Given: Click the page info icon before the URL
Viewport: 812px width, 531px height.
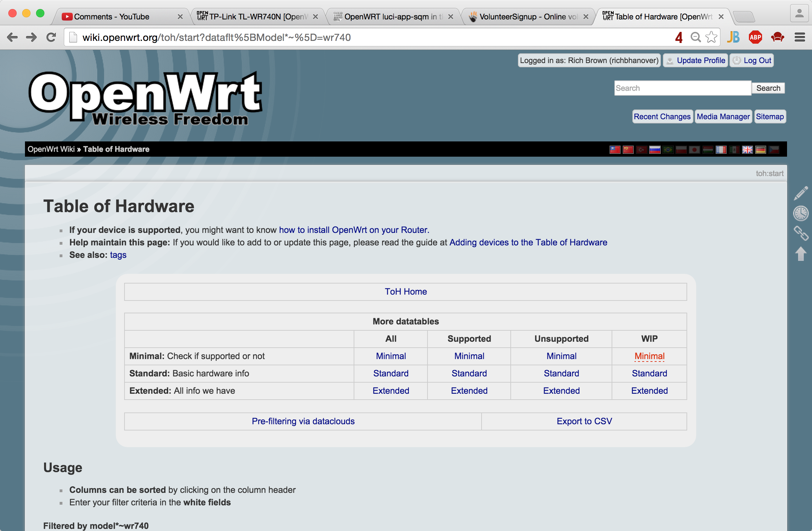Looking at the screenshot, I should [x=73, y=37].
